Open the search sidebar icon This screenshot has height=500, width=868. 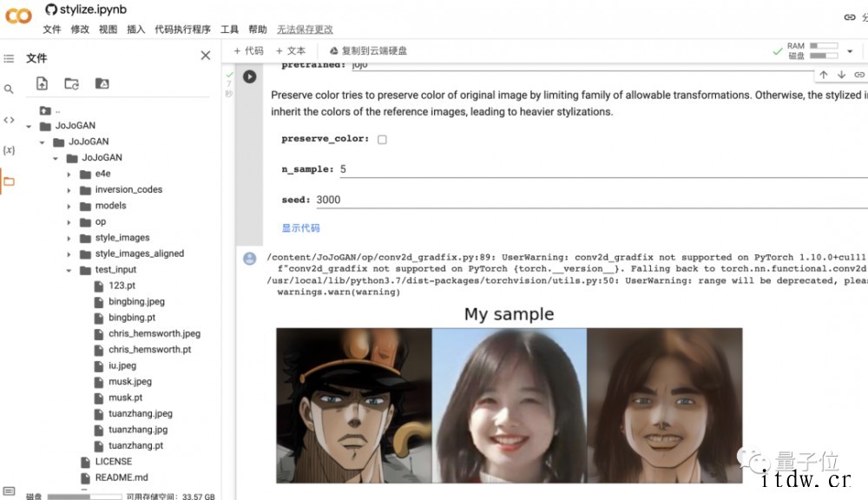(9, 89)
